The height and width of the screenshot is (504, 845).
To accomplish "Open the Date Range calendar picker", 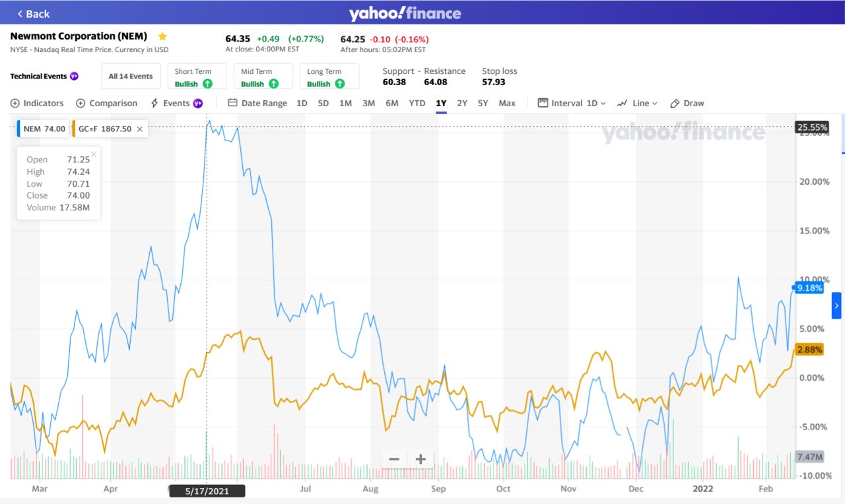I will tap(257, 103).
